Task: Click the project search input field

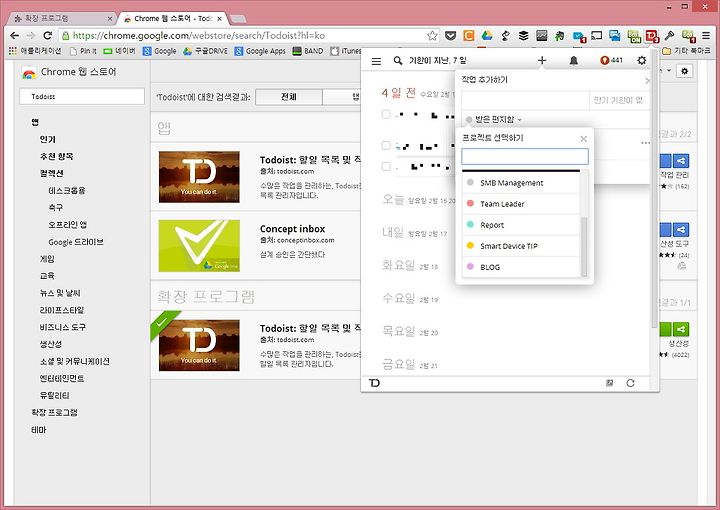Action: click(x=525, y=157)
